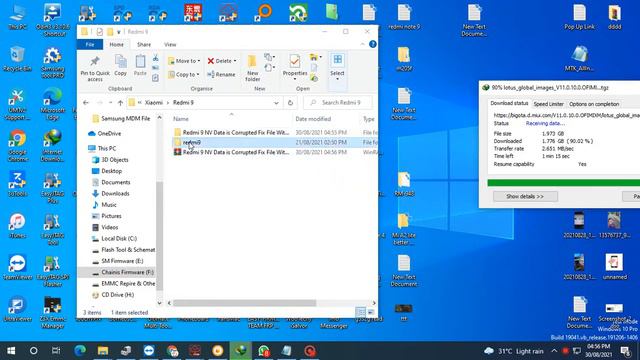Sort files by the Name column header
Image resolution: width=640 pixels, height=360 pixels.
point(181,119)
